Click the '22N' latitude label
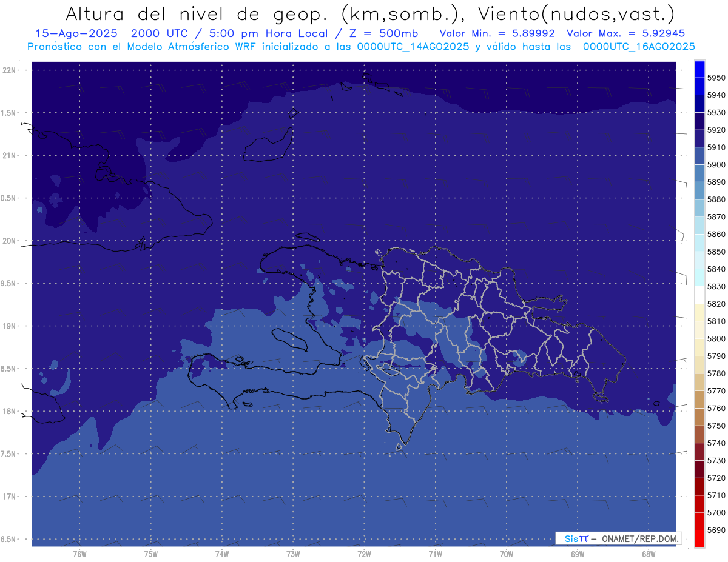 pyautogui.click(x=8, y=70)
